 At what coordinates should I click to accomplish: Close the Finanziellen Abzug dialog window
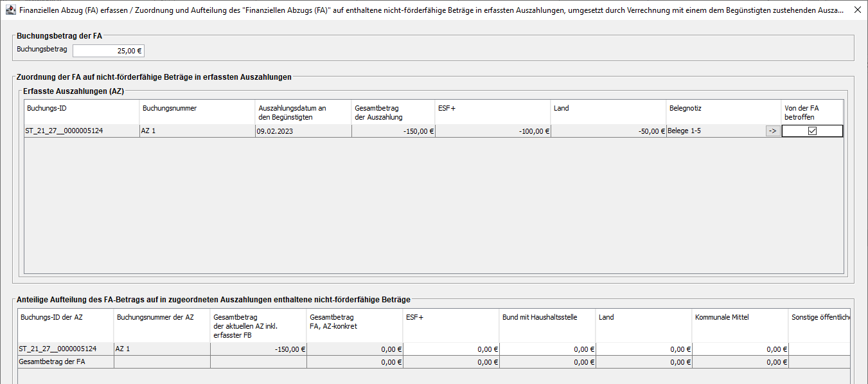pyautogui.click(x=857, y=10)
